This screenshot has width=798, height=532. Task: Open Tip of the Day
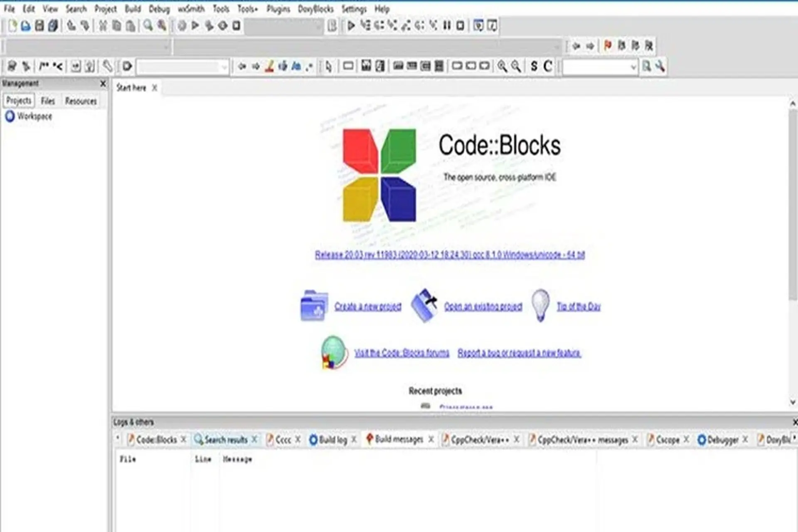tap(578, 306)
